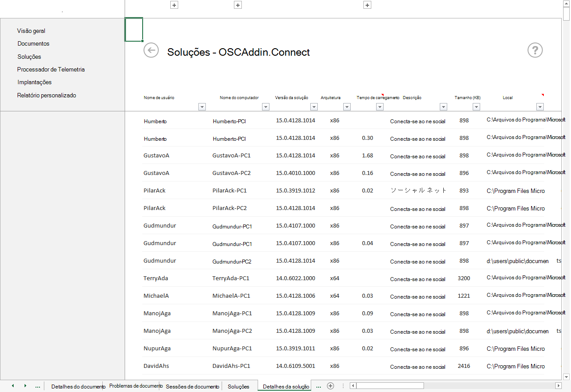Screen dimensions: 571x392
Task: Select load time value 0.16
Action: click(368, 173)
